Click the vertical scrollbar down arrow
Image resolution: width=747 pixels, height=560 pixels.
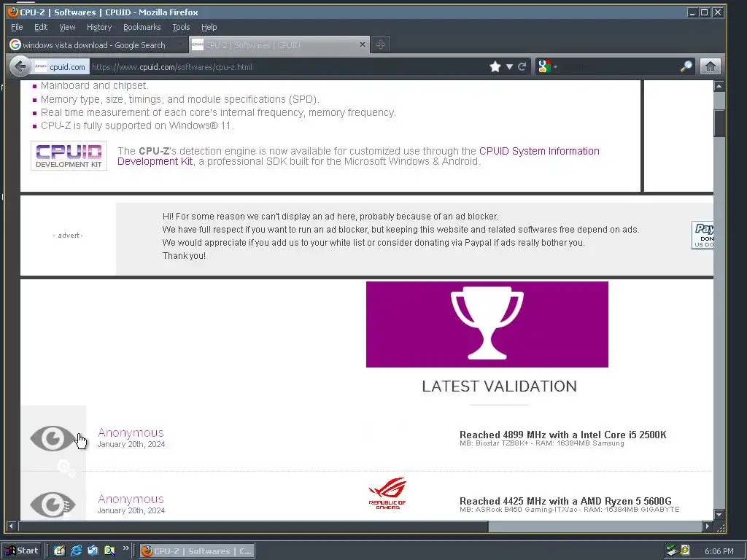[719, 514]
